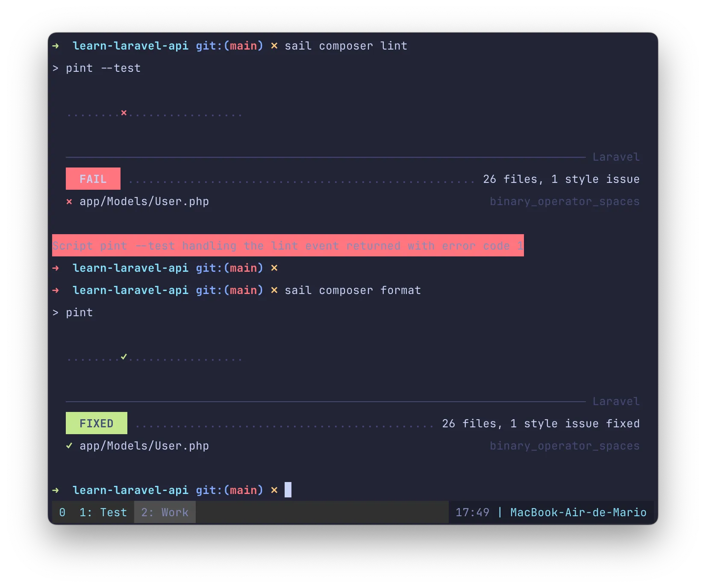The image size is (706, 588).
Task: Click the red error line 'Script pint --test handling'
Action: (288, 245)
